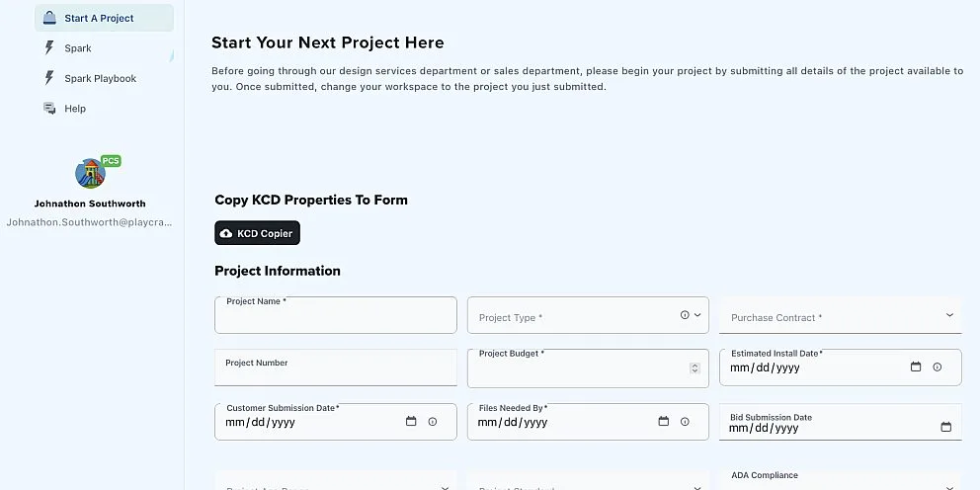Open calendar picker for Files Needed By

tap(663, 421)
